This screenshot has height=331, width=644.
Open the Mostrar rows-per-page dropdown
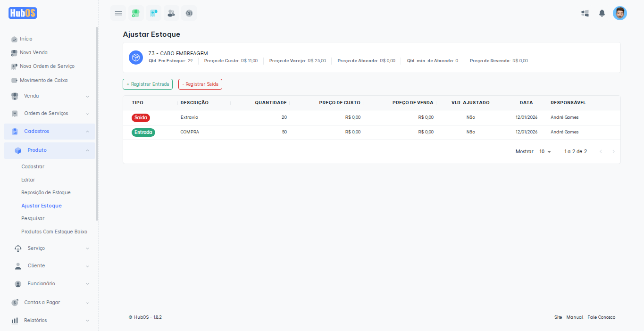tap(545, 152)
